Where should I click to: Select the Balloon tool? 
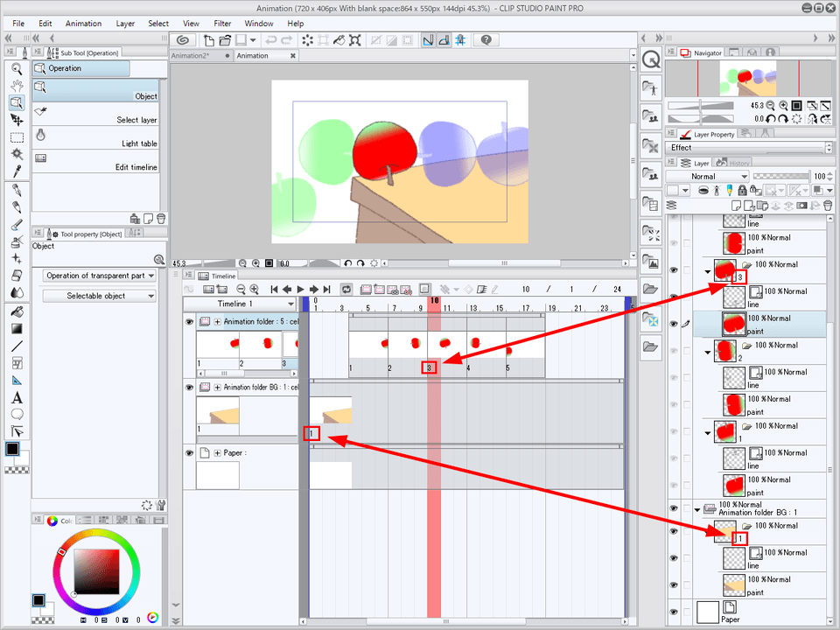(x=17, y=414)
